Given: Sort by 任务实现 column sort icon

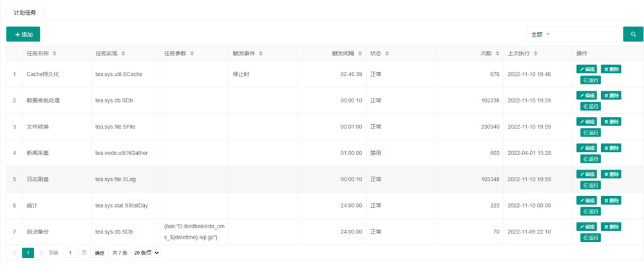Looking at the screenshot, I should tap(123, 53).
